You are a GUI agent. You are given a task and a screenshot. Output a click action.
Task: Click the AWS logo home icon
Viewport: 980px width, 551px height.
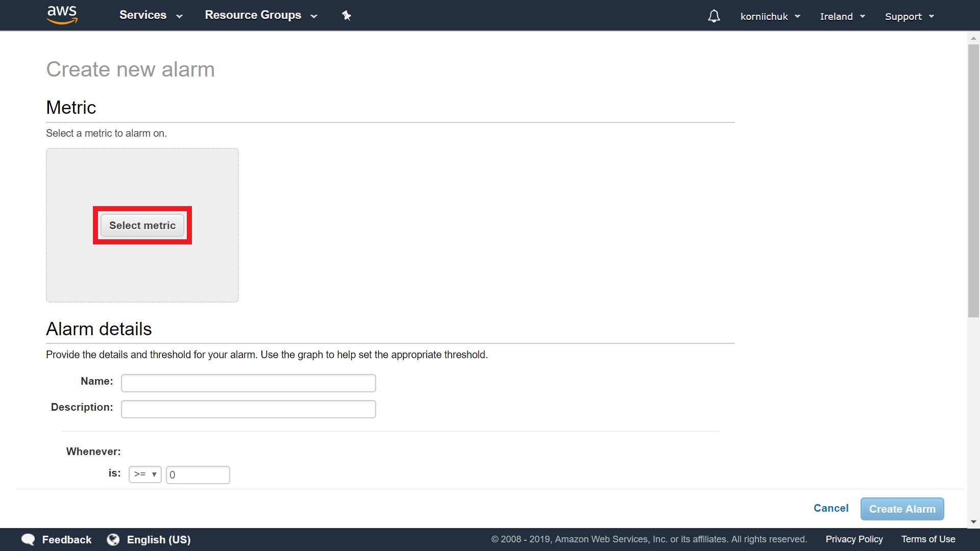pyautogui.click(x=62, y=15)
